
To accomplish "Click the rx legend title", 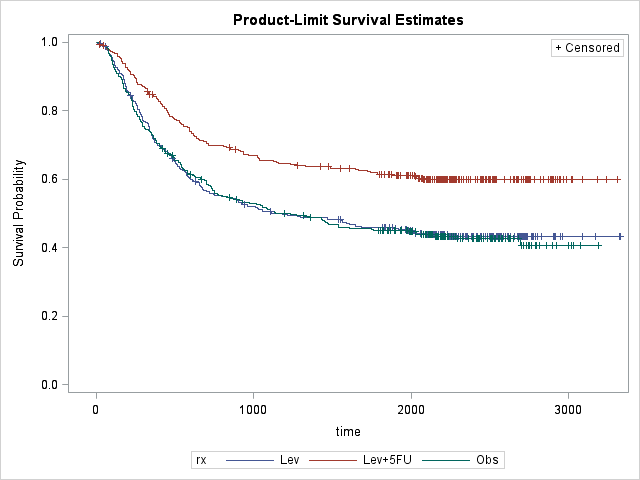I will point(203,460).
